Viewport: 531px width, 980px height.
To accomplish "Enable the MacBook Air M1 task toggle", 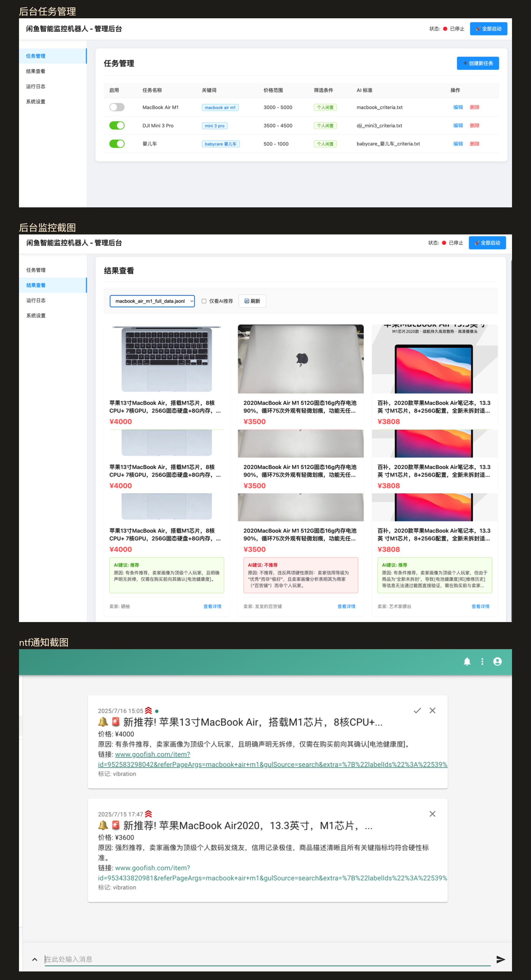I will pyautogui.click(x=117, y=107).
